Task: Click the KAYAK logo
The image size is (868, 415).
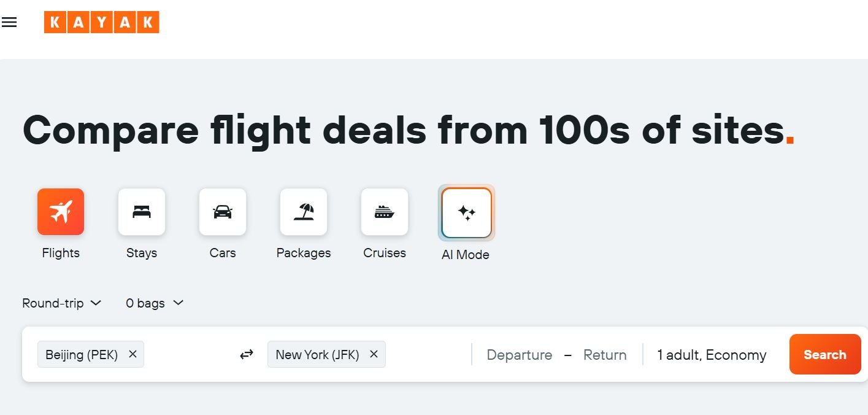Action: tap(101, 22)
